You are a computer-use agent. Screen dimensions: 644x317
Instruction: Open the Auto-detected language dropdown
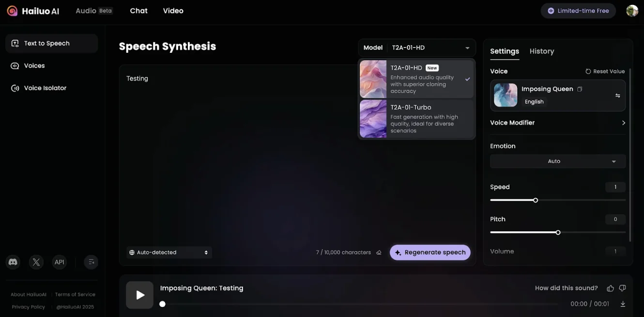[169, 253]
